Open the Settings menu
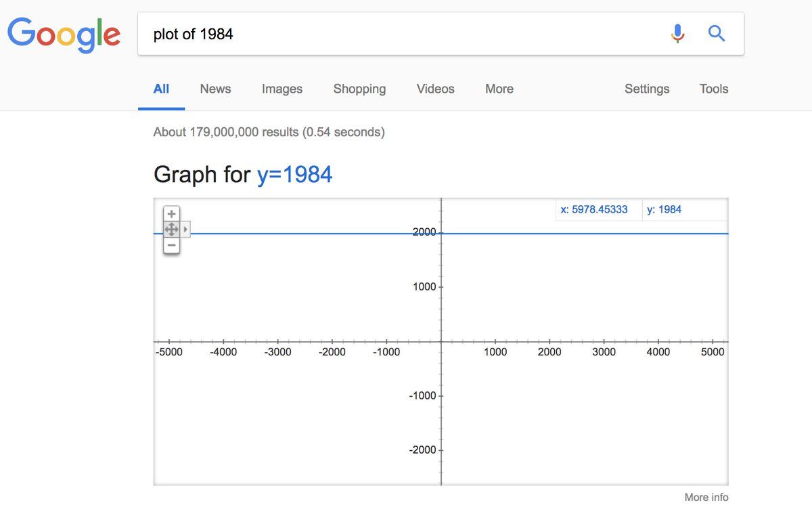 click(x=647, y=89)
